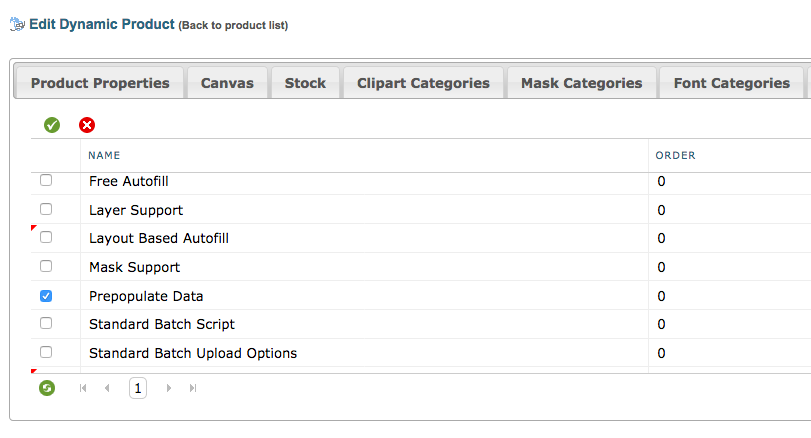This screenshot has height=438, width=811.
Task: Go to last page arrow icon
Action: pos(193,388)
